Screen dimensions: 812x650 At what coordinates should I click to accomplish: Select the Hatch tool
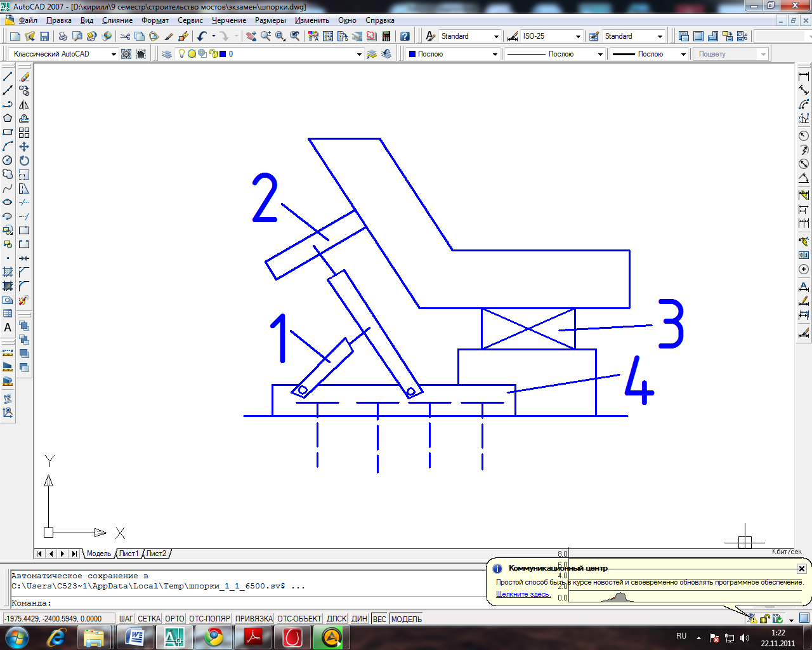(8, 272)
